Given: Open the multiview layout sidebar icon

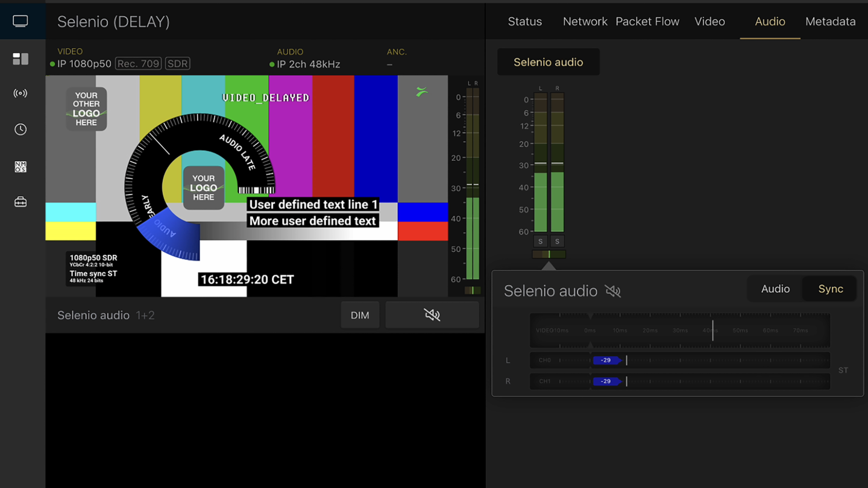Looking at the screenshot, I should [x=20, y=58].
